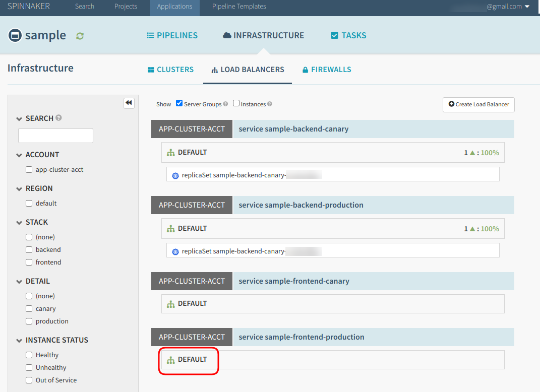Select the TASKS checkmark icon

[x=334, y=35]
